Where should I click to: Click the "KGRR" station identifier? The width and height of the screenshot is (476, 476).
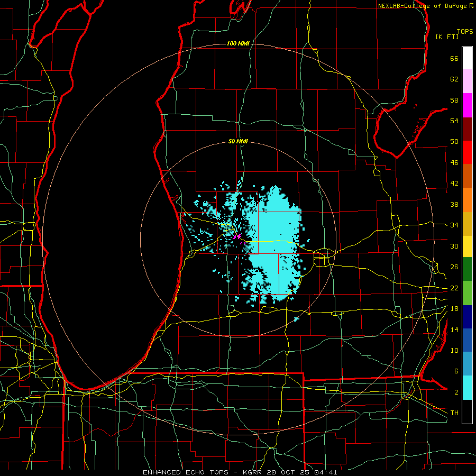tap(252, 472)
